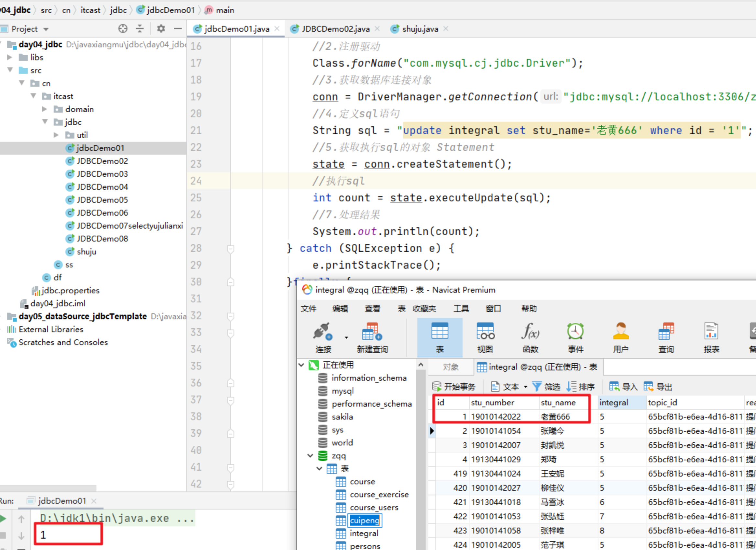Click 开始事务 begin transaction button
This screenshot has width=756, height=550.
pos(453,387)
